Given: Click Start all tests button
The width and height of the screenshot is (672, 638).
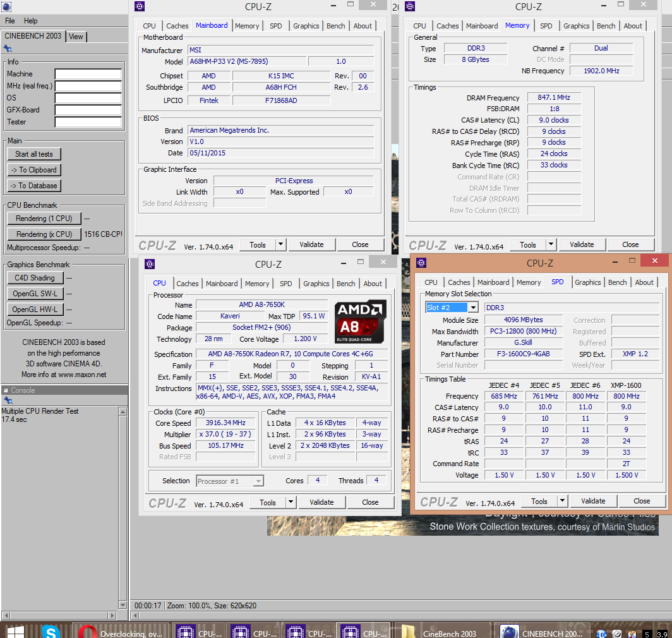Looking at the screenshot, I should [x=34, y=154].
